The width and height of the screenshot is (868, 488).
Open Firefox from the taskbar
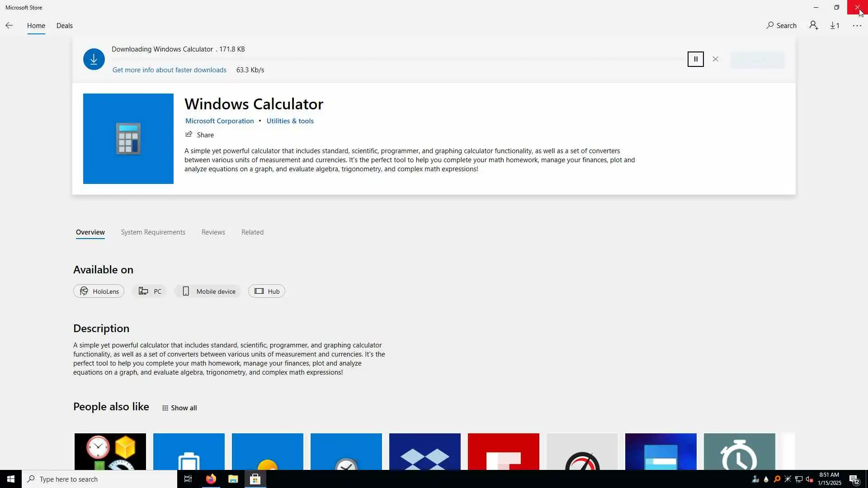pos(211,479)
